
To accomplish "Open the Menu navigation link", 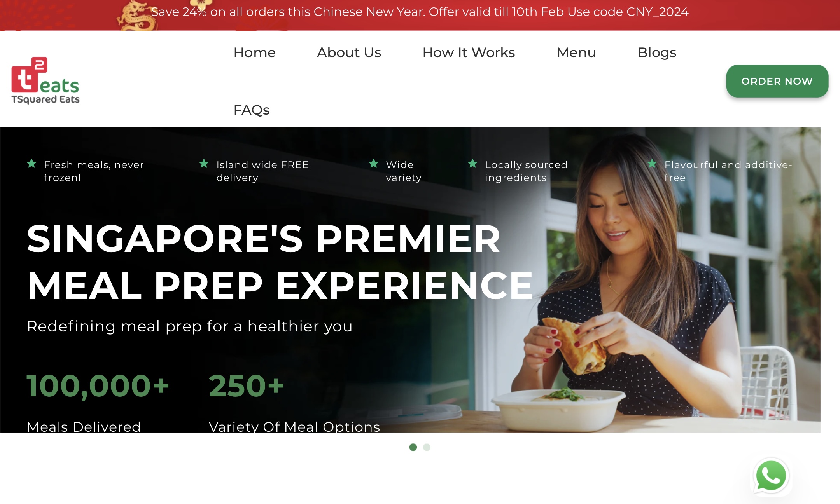I will click(x=576, y=52).
